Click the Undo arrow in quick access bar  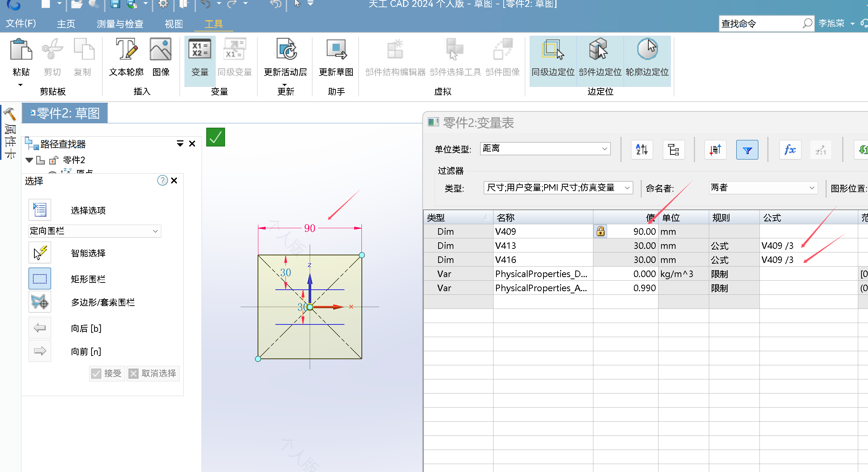click(x=206, y=4)
